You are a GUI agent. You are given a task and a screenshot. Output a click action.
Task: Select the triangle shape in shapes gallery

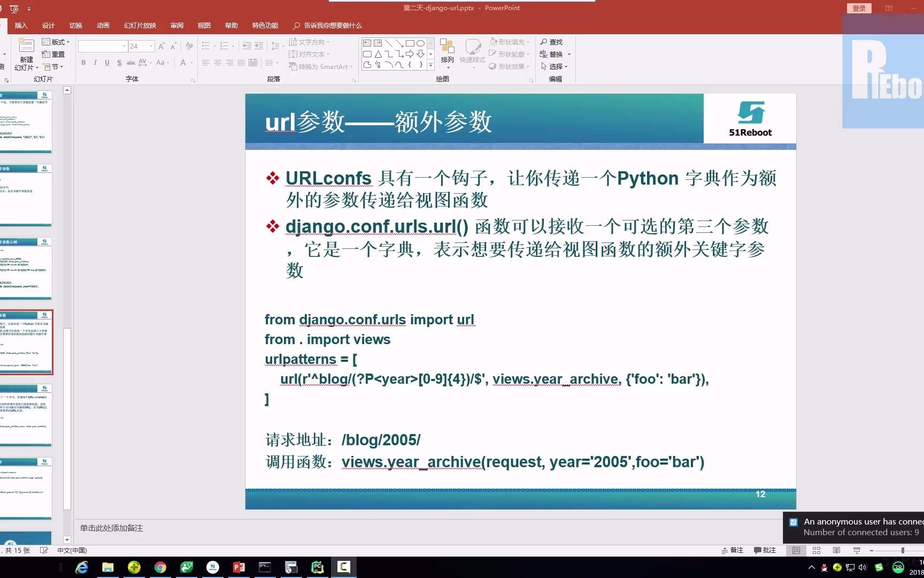coord(378,54)
